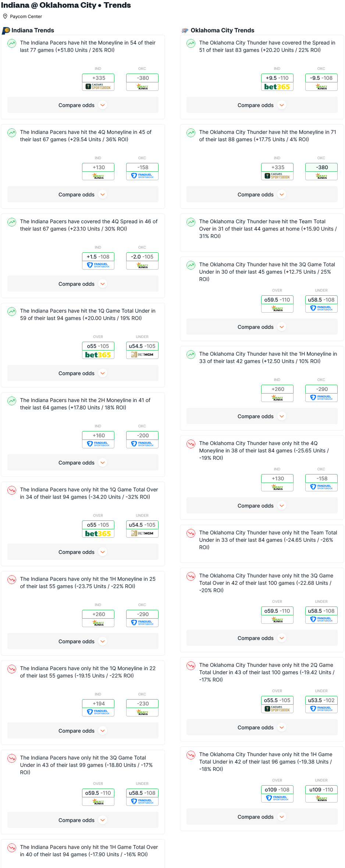Image resolution: width=345 pixels, height=868 pixels.
Task: Click the bet365 logo under the +9.5 -110 spread
Action: point(277,87)
